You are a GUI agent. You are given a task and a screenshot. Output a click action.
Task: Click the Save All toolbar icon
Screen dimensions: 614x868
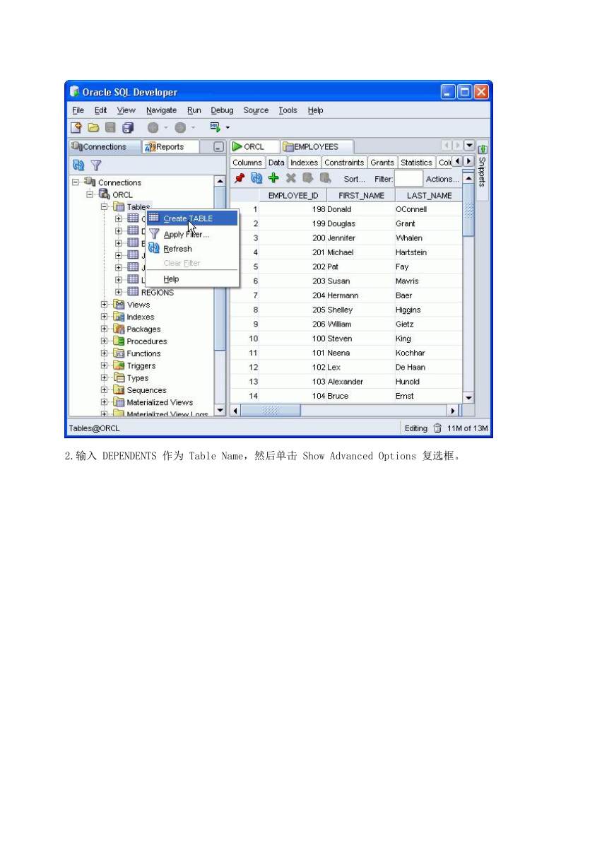[128, 128]
